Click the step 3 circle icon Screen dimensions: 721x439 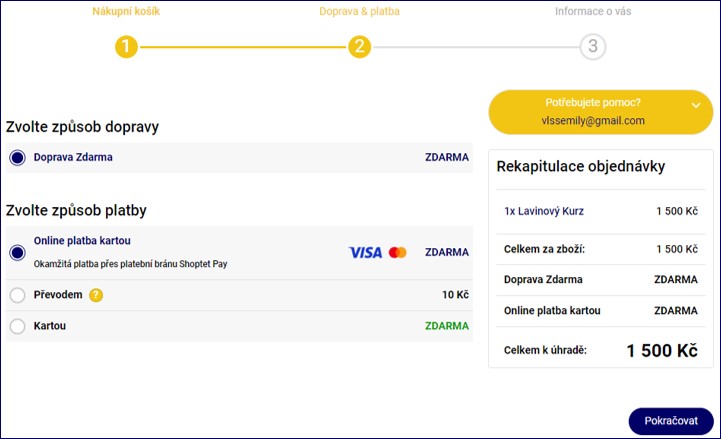(593, 47)
